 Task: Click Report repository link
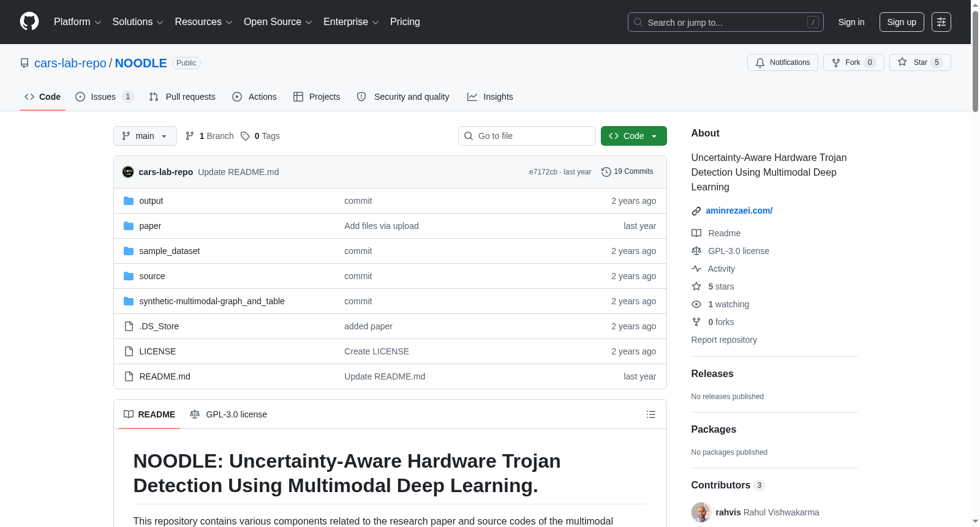724,340
